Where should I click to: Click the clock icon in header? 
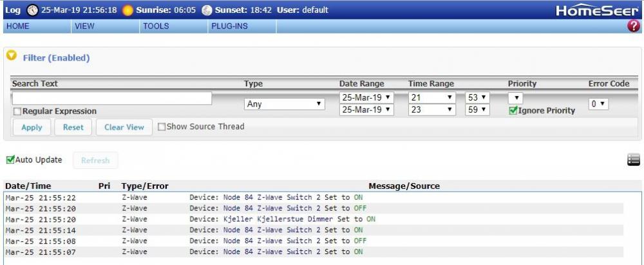coord(32,10)
